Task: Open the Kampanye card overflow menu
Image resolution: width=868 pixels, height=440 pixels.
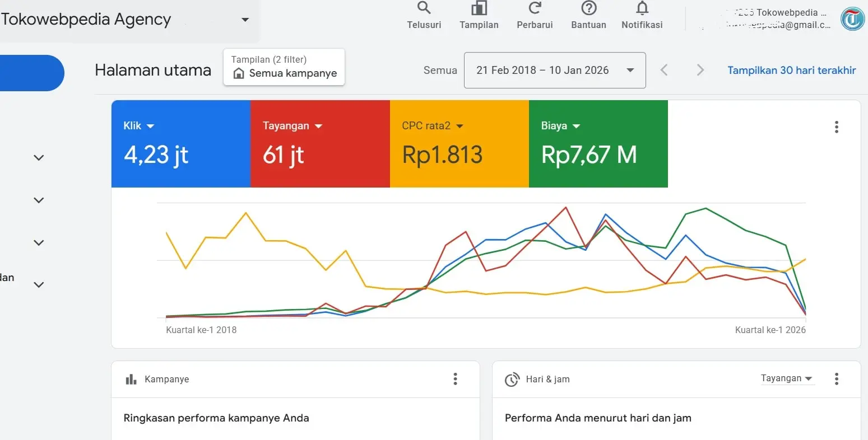Action: click(x=455, y=379)
